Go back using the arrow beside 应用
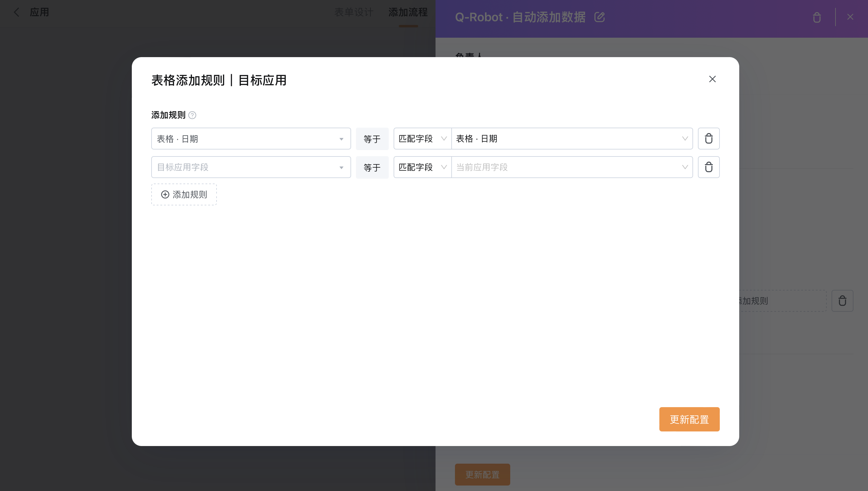 (16, 12)
